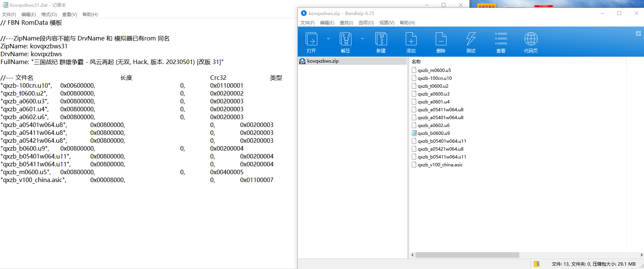
Task: Expand the dropdown arrow next to Extract (解压)
Action: click(362, 39)
